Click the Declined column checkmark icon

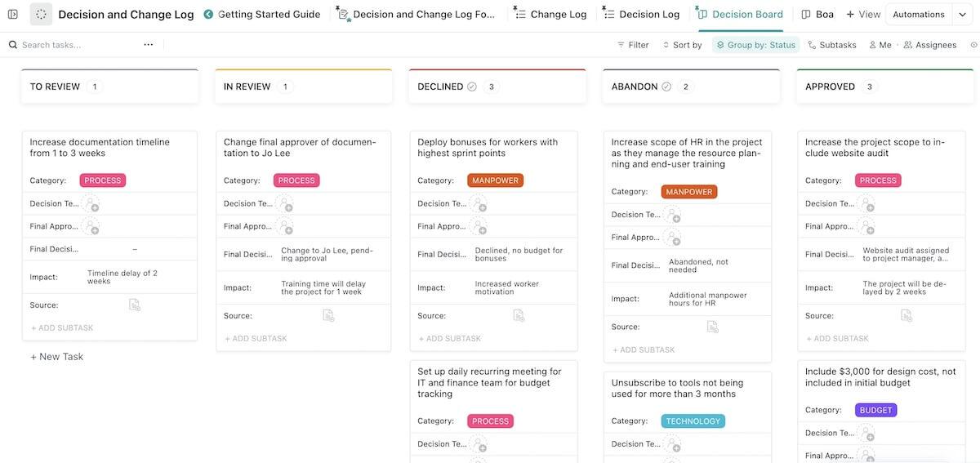tap(471, 87)
